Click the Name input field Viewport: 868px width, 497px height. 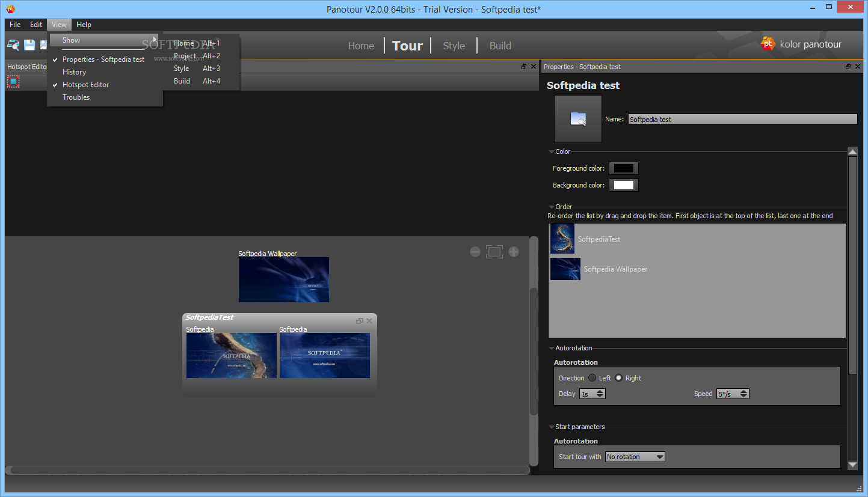click(743, 120)
